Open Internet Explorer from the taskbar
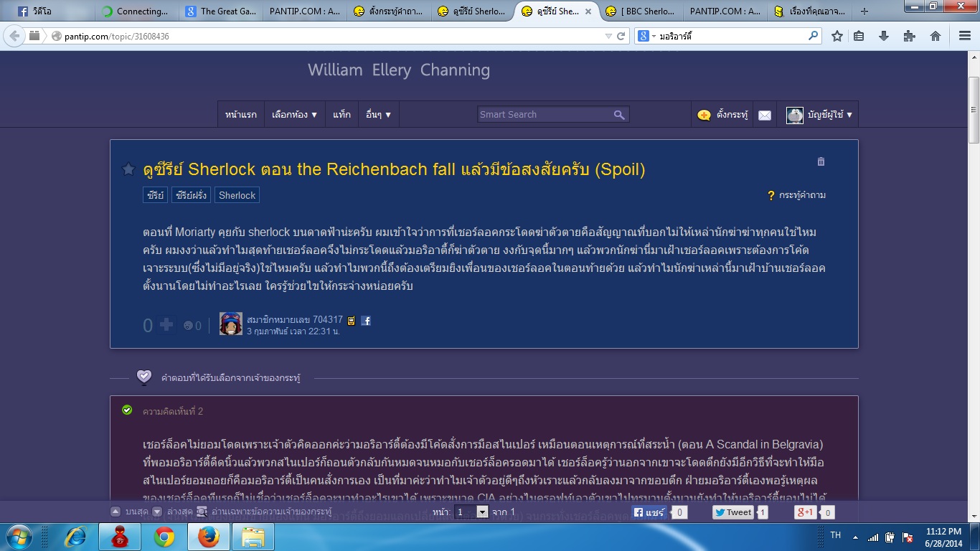Screen dimensions: 980x551 tap(76, 537)
